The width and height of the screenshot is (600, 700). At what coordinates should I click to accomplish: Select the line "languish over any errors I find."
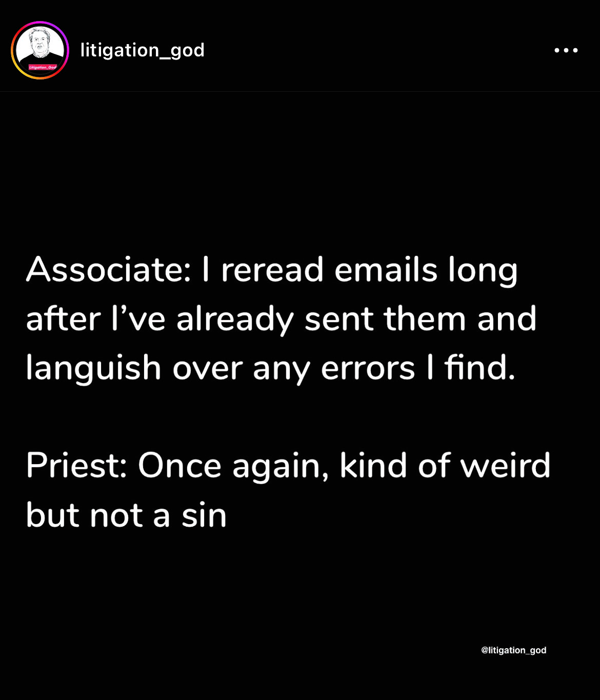[271, 368]
